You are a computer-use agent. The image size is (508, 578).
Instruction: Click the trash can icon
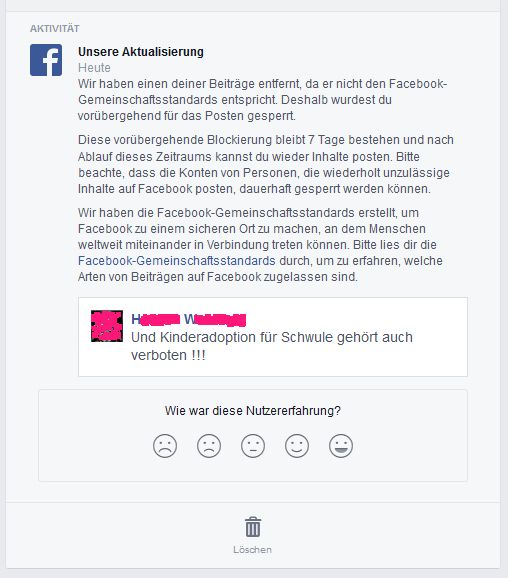click(x=253, y=527)
